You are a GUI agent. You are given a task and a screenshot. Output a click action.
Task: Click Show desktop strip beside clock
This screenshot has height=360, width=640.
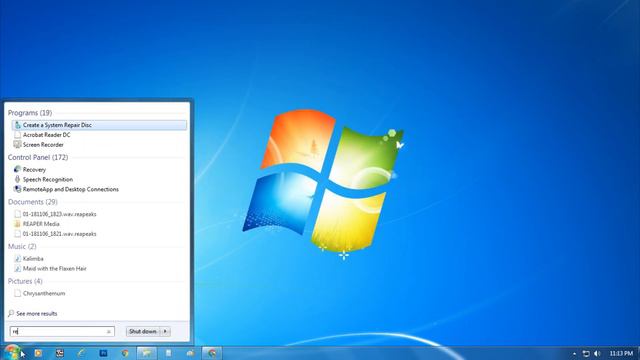point(638,353)
